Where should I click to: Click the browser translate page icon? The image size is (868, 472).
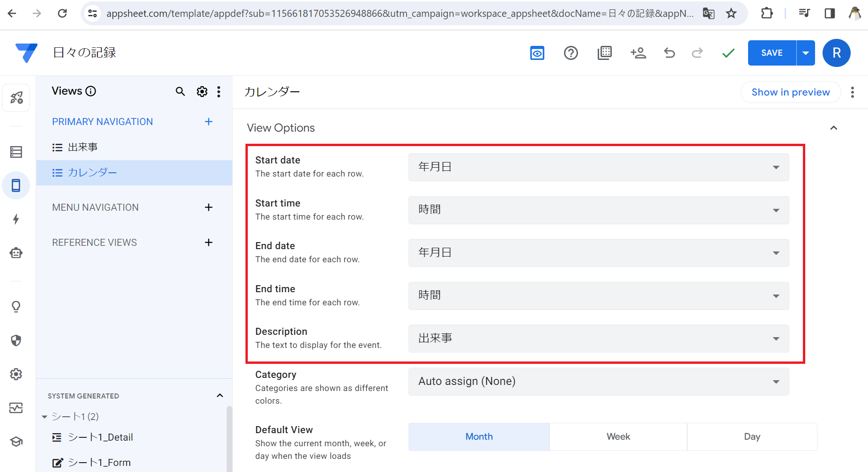tap(709, 13)
